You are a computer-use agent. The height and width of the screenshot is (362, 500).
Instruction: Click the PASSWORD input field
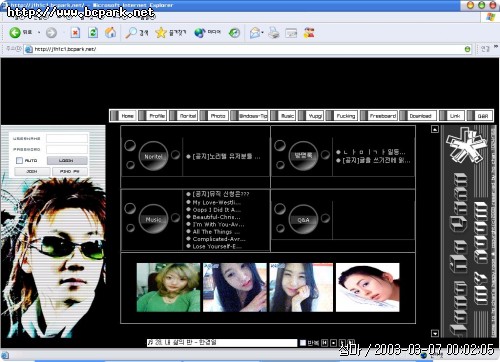coord(67,149)
